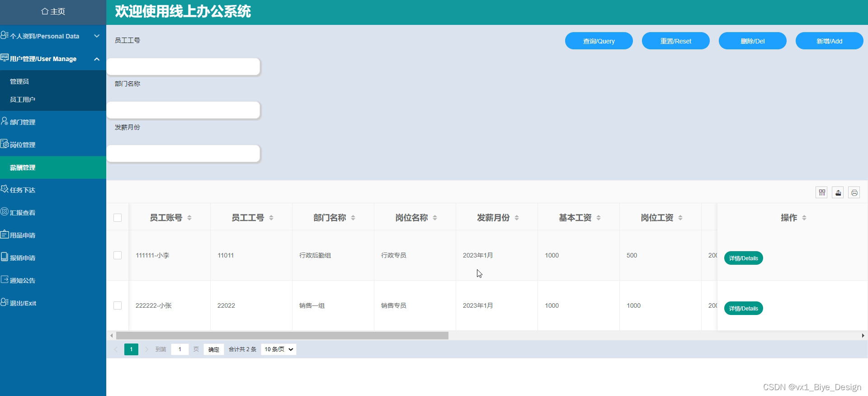This screenshot has width=868, height=396.
Task: Open the 10 条/页 page size dropdown
Action: (x=278, y=349)
